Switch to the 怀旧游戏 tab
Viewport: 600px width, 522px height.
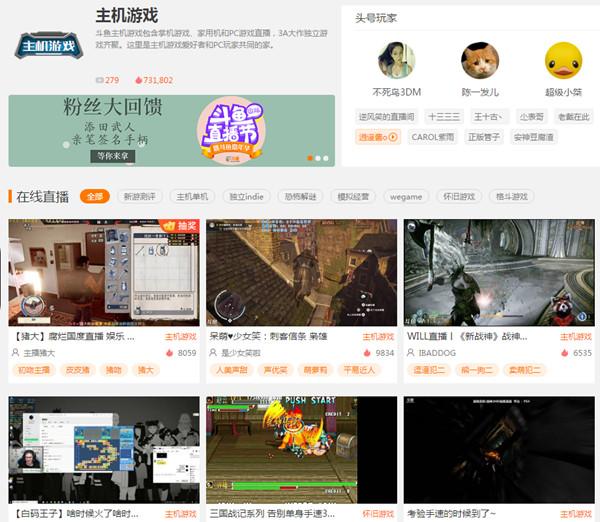point(459,196)
